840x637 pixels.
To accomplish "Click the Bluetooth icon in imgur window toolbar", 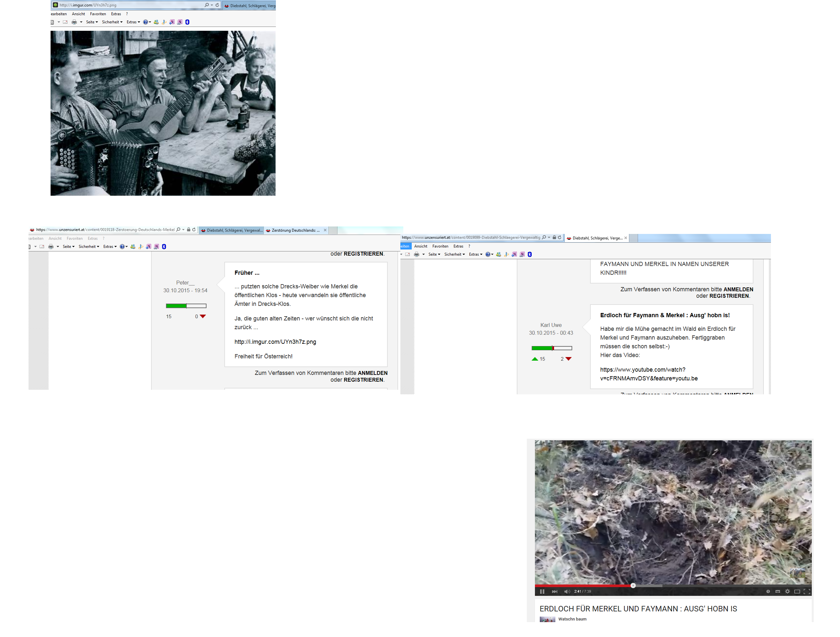I will point(187,22).
